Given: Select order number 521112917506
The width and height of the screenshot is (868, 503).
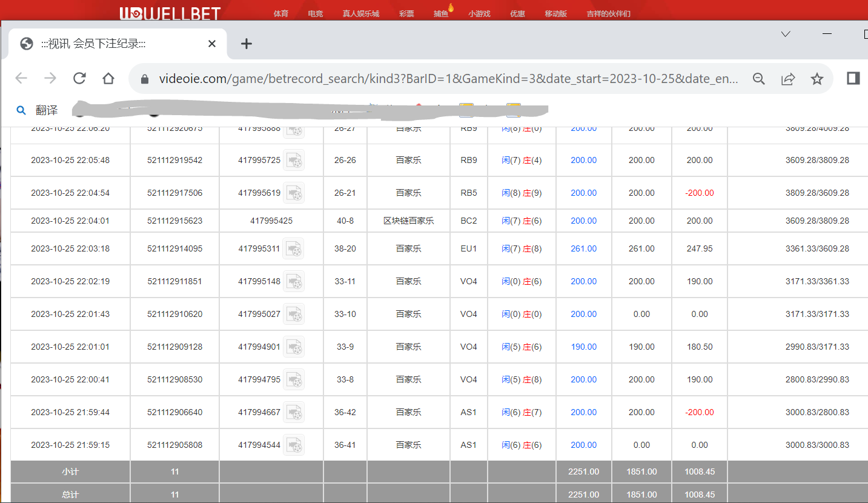Looking at the screenshot, I should (x=175, y=193).
